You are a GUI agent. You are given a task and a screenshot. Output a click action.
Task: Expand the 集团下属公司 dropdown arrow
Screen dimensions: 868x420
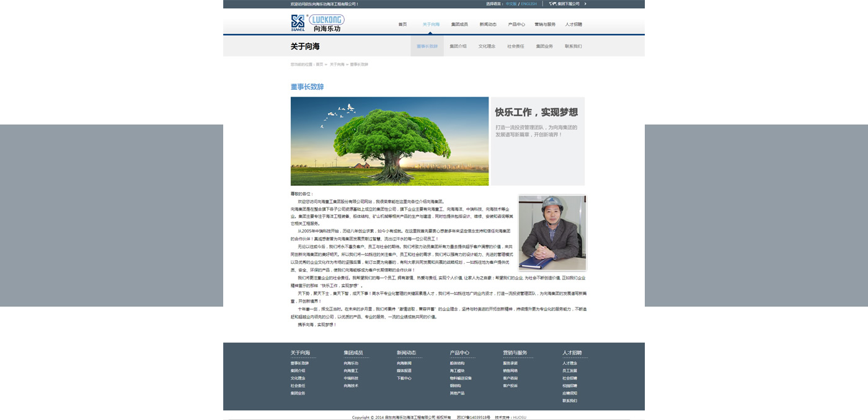coord(585,4)
